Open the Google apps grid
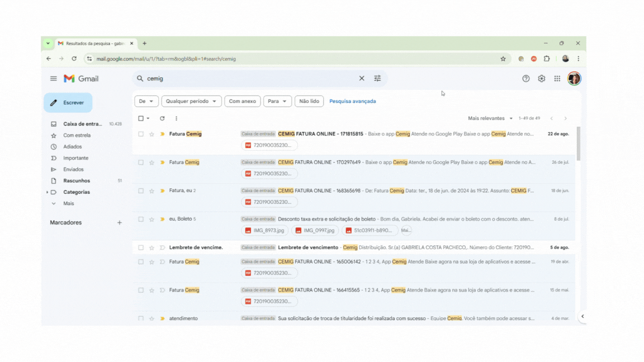 click(x=557, y=78)
